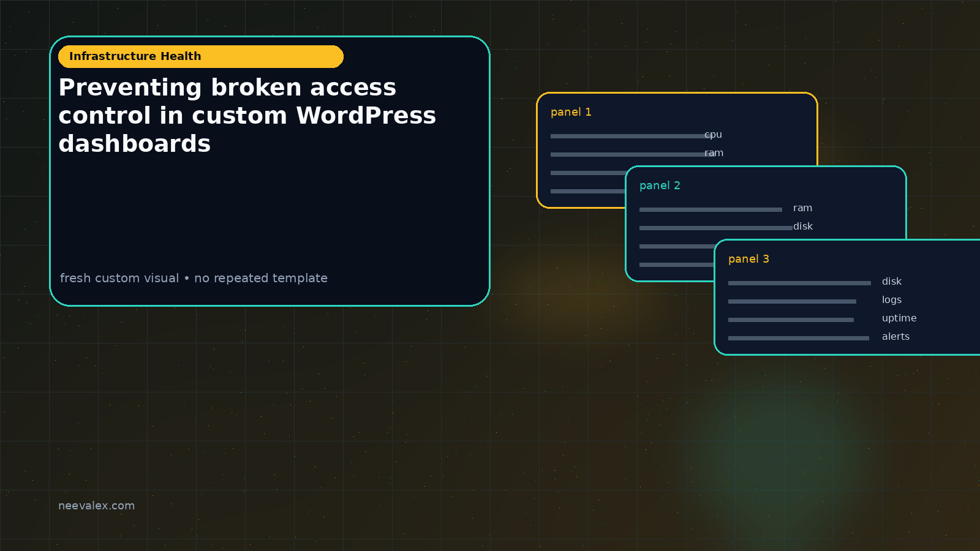The width and height of the screenshot is (980, 551).
Task: Open the neevalex.com link
Action: (96, 506)
